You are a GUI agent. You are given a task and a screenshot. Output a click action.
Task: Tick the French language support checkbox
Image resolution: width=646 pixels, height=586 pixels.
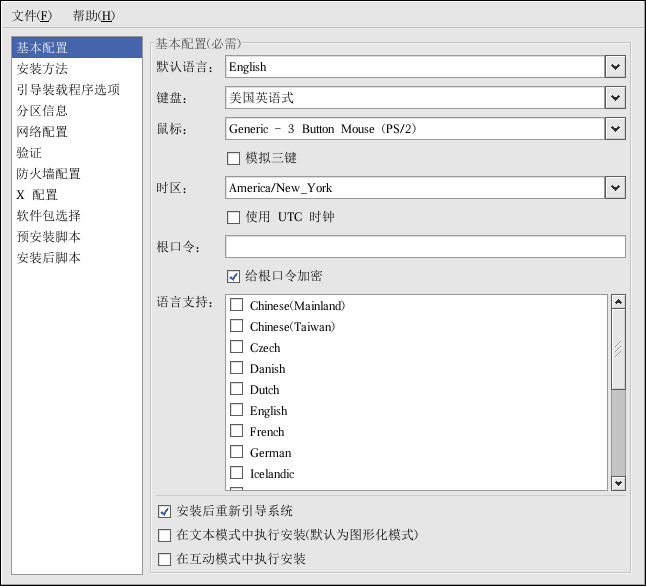[x=237, y=431]
